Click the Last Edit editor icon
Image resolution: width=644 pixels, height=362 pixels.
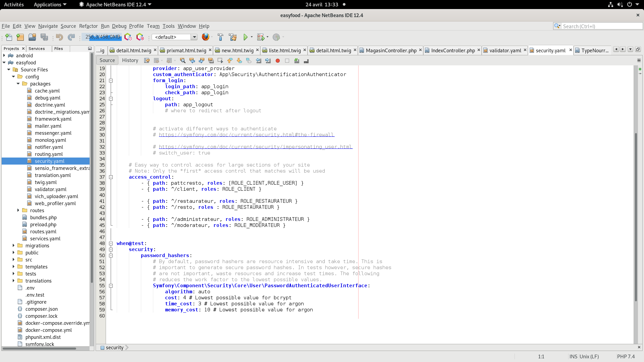147,61
